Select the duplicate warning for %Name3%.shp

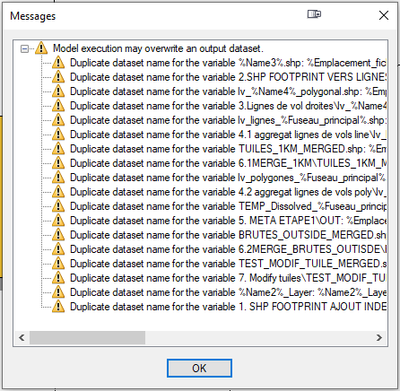point(228,63)
